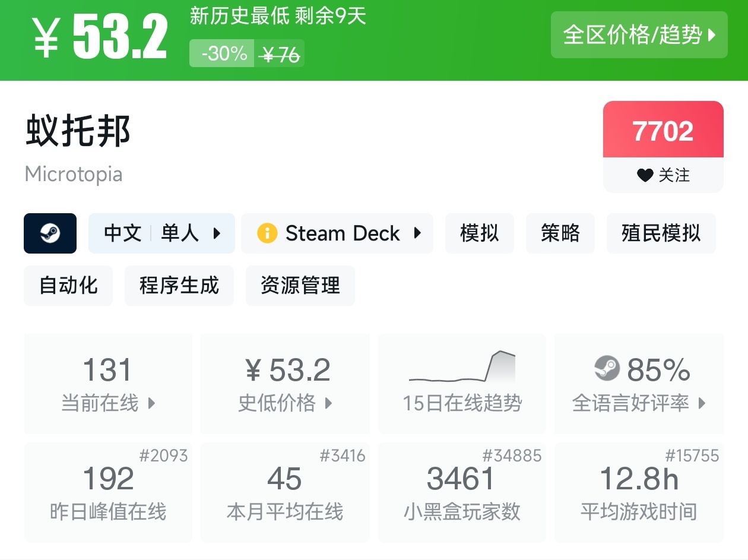Open the 15-day online trend chart
The width and height of the screenshot is (748, 560).
[462, 383]
